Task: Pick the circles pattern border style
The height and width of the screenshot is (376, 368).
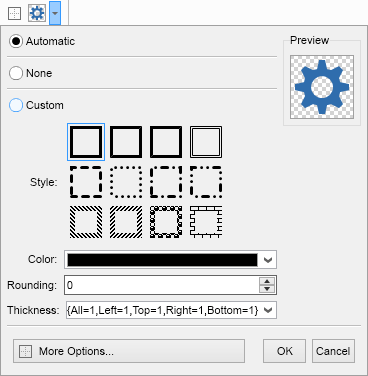Action: coord(166,222)
